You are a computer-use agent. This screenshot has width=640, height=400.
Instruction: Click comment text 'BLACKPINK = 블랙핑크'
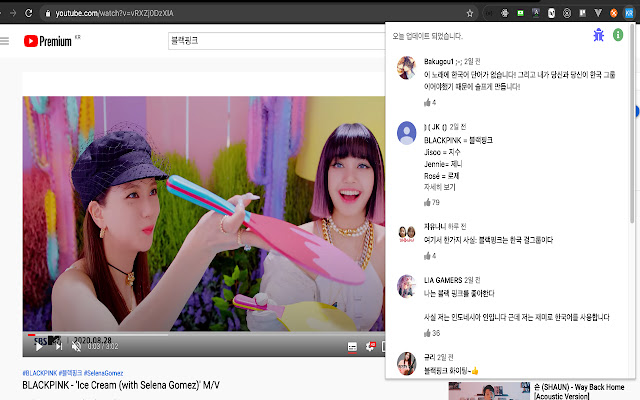[458, 140]
